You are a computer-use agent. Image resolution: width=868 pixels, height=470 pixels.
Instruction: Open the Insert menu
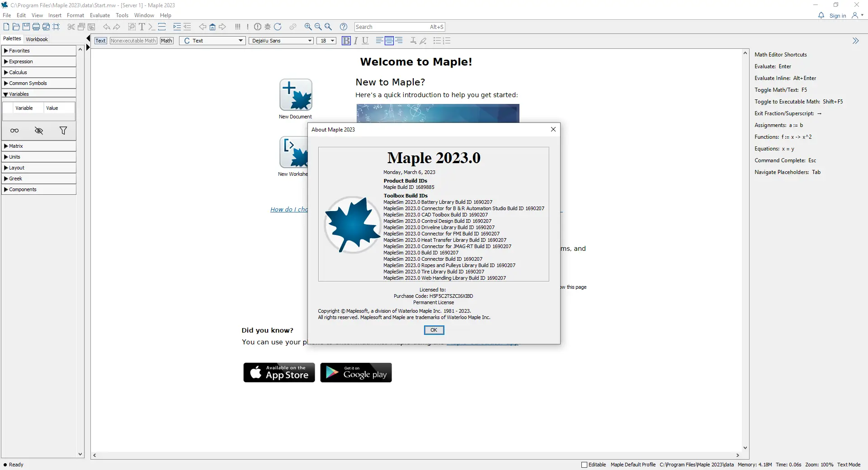[x=55, y=15]
